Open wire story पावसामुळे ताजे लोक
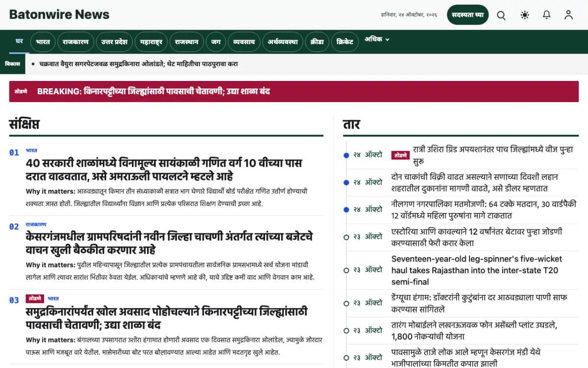Screen dimensions: 588x368 tap(466, 358)
